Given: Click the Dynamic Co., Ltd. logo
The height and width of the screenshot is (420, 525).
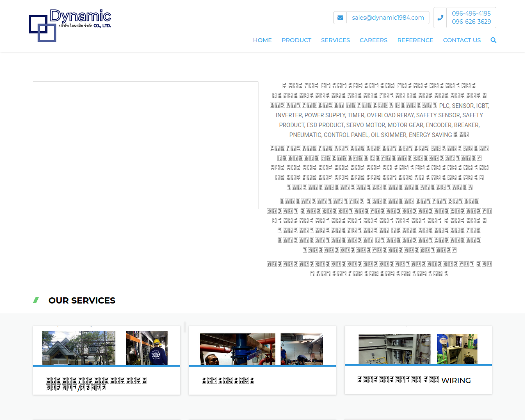Looking at the screenshot, I should click(x=70, y=25).
